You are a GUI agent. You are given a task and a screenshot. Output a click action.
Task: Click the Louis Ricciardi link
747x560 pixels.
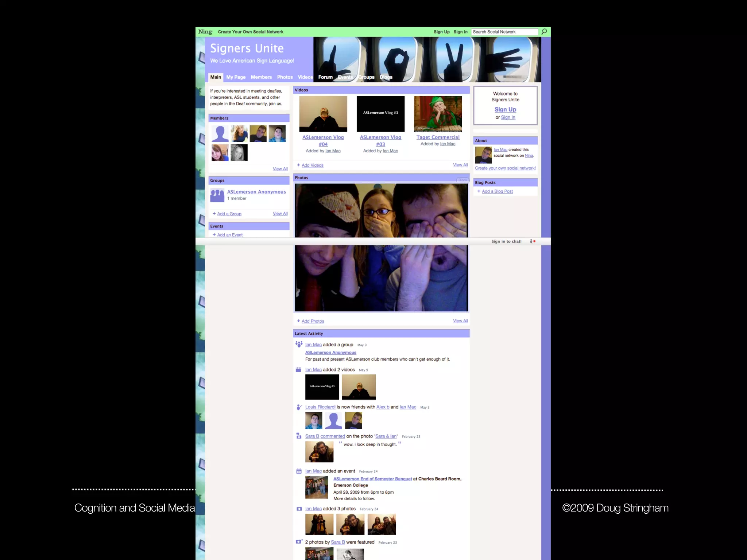(320, 407)
